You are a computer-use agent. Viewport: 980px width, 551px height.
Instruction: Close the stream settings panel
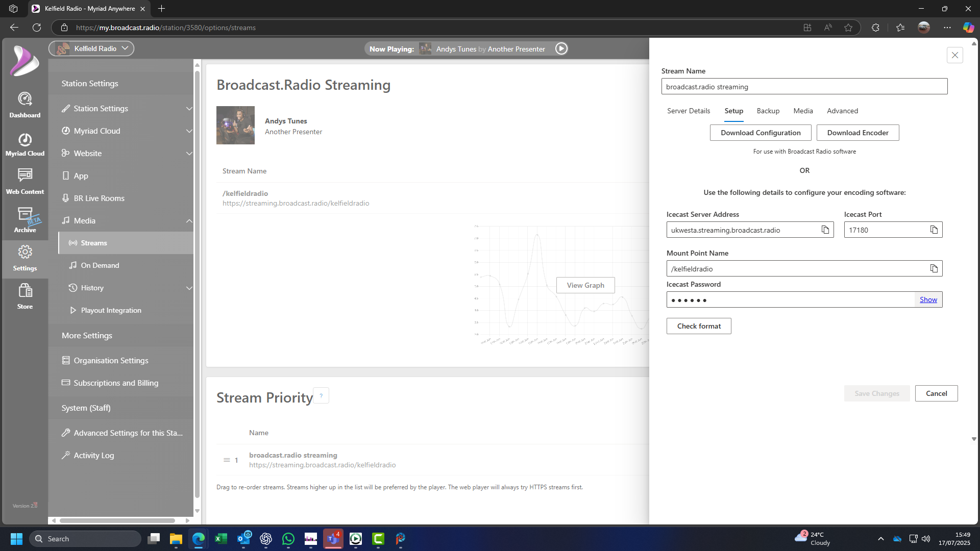pyautogui.click(x=954, y=55)
